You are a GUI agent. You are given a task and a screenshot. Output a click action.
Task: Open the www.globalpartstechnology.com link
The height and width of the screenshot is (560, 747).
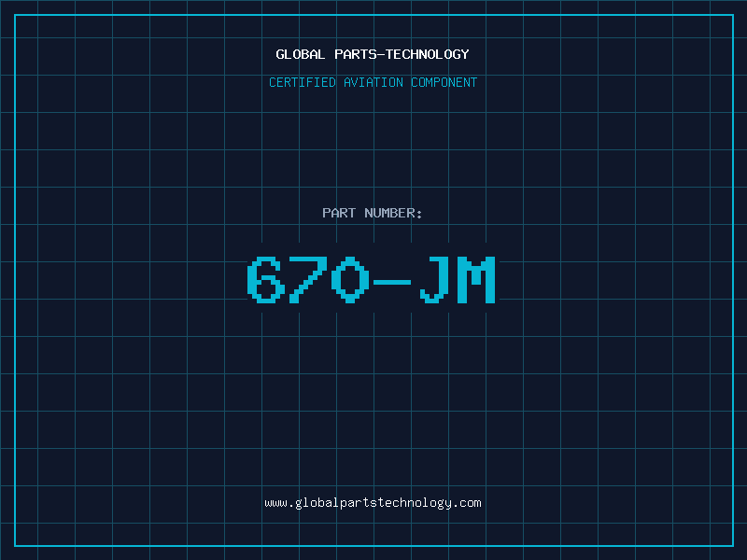pos(373,503)
